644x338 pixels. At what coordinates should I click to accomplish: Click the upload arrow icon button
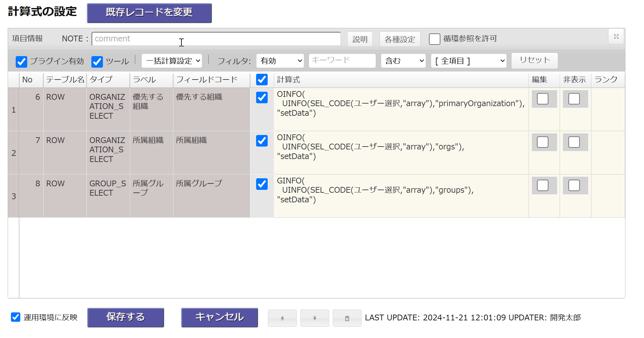point(314,318)
